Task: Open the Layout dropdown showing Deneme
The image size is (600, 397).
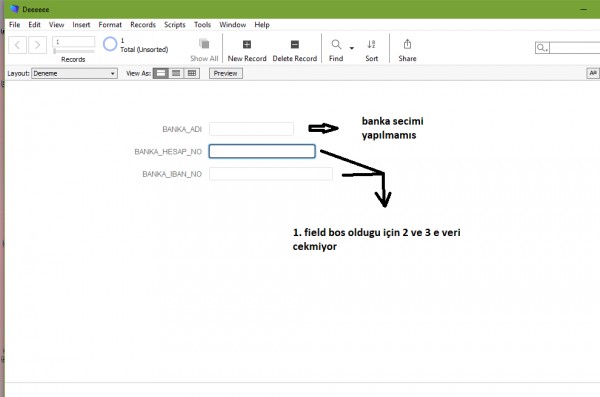Action: pyautogui.click(x=74, y=74)
